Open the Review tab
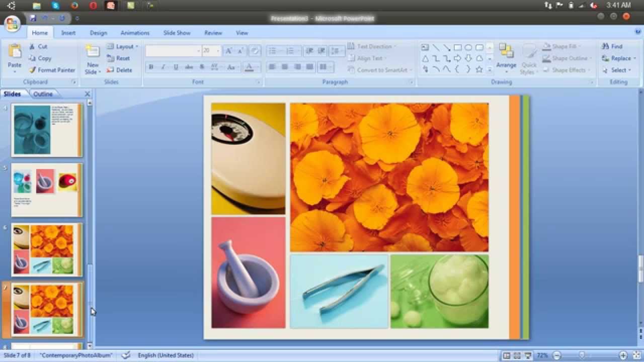 pyautogui.click(x=213, y=33)
